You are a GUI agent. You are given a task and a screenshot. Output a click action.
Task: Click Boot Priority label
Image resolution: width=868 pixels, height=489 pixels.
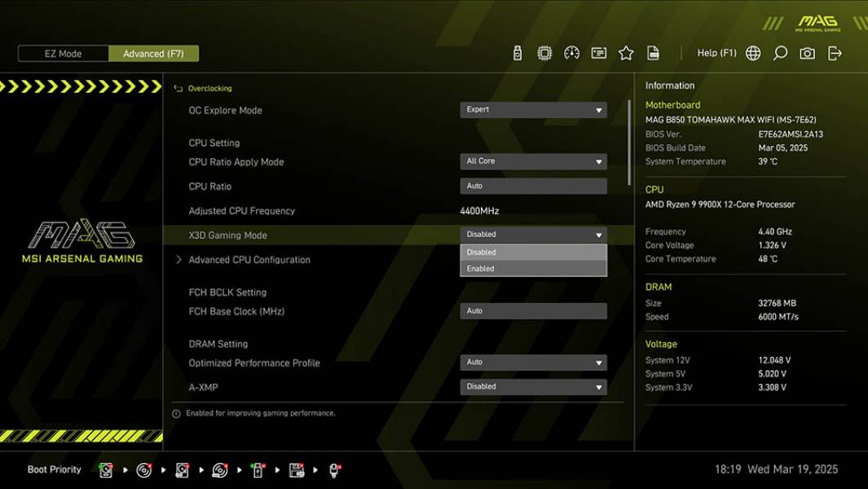[x=55, y=469]
